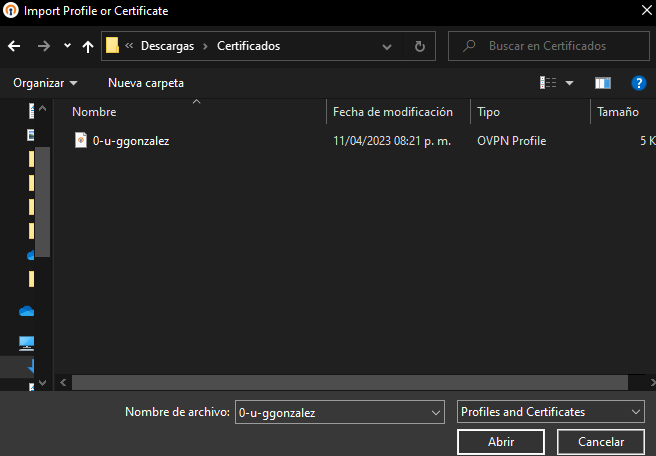Expand the chevron between Descargas and Certificados
This screenshot has height=456, width=656.
(205, 46)
